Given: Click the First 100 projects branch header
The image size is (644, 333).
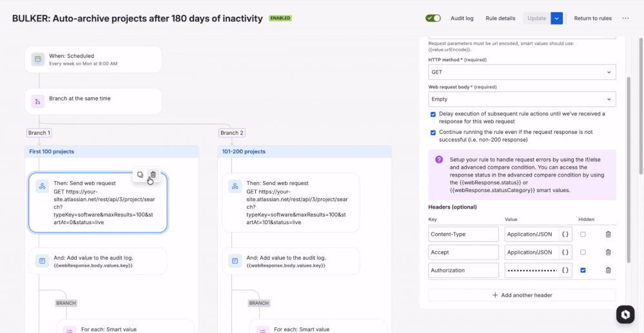Looking at the screenshot, I should (x=112, y=151).
